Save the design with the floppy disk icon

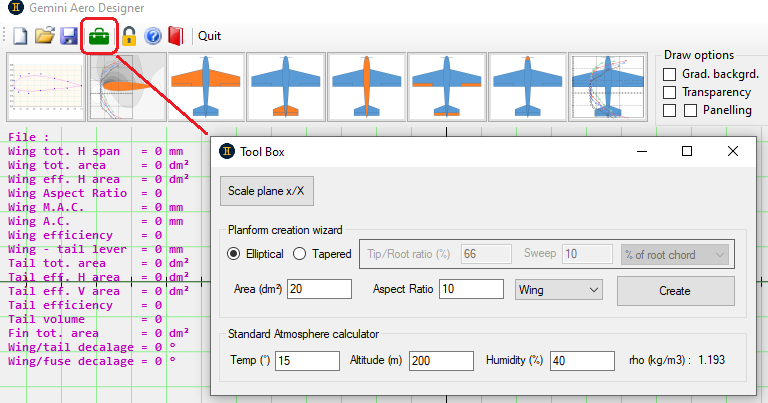tap(69, 36)
